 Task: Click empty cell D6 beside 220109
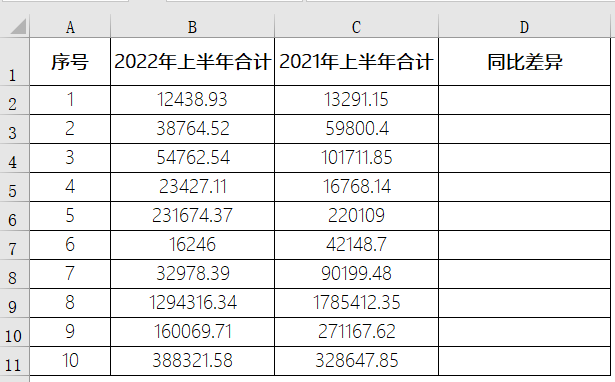(524, 216)
